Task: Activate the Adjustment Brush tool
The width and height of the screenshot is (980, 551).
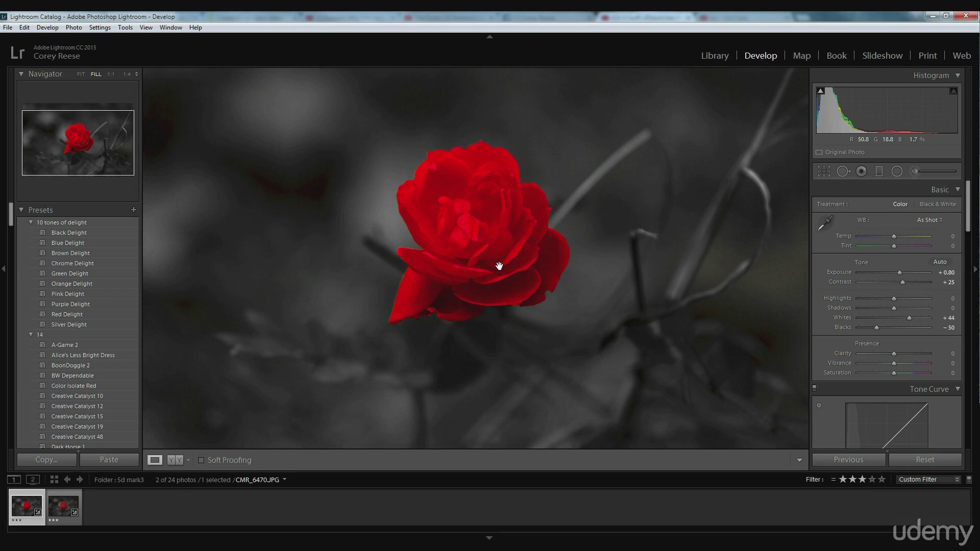Action: point(934,171)
